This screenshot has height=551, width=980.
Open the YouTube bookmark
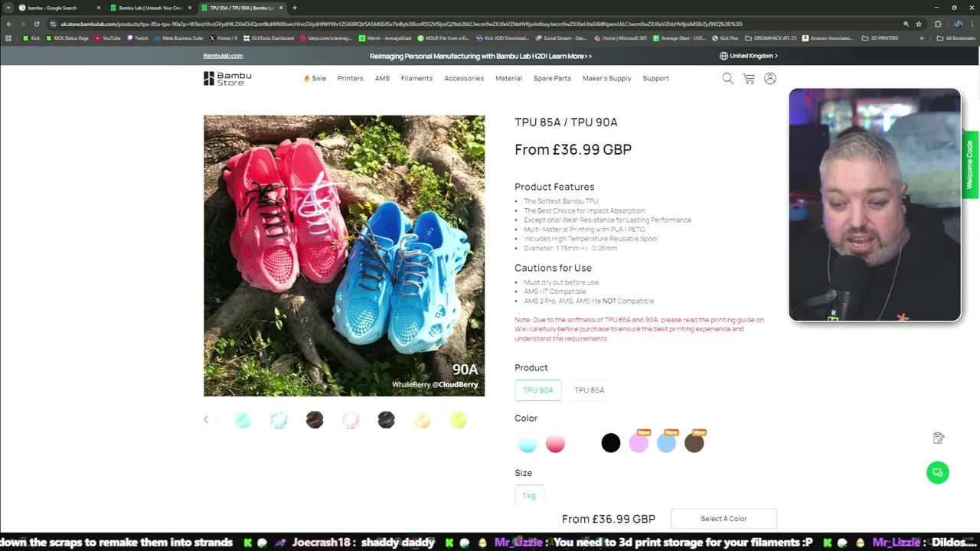pyautogui.click(x=107, y=37)
